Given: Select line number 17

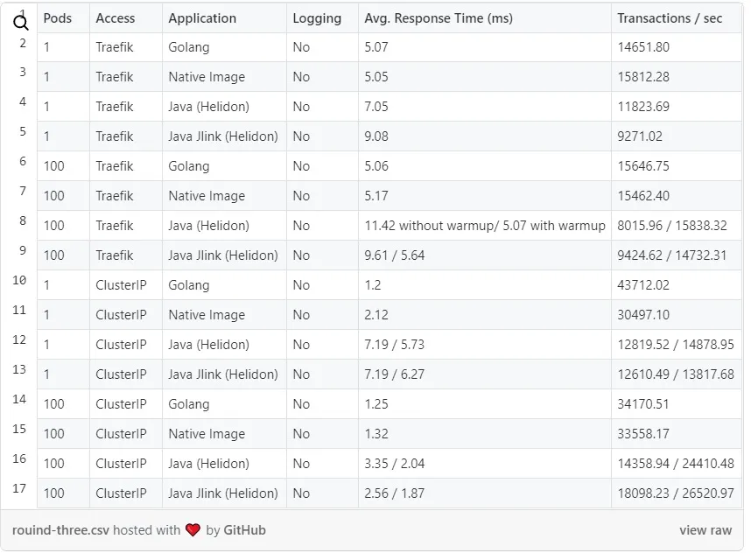Looking at the screenshot, I should 19,488.
